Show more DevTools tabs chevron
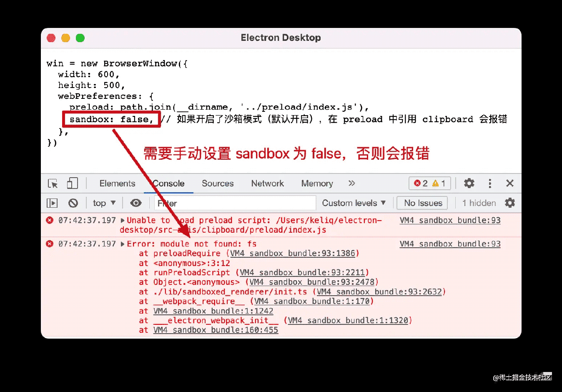 351,183
